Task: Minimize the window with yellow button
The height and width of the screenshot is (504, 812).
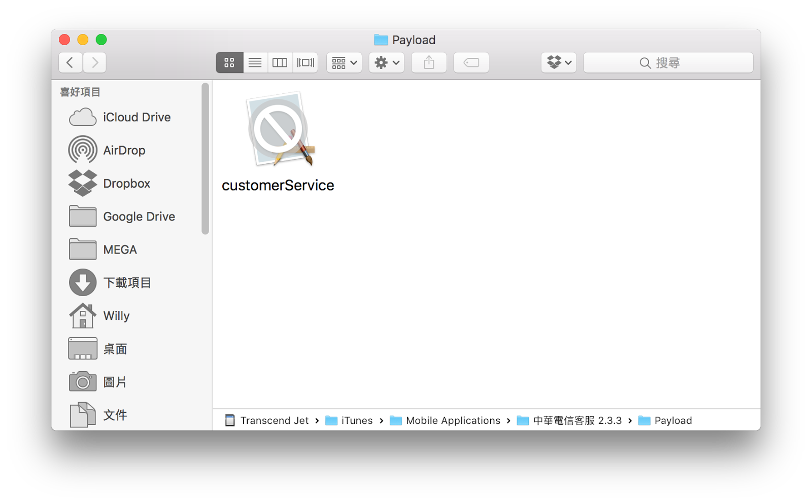Action: click(x=83, y=40)
